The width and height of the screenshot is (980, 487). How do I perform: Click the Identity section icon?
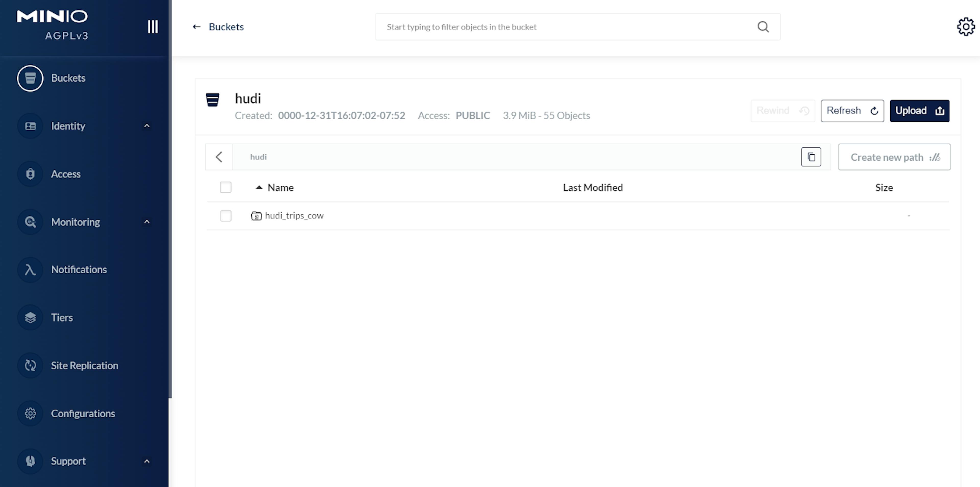tap(30, 126)
